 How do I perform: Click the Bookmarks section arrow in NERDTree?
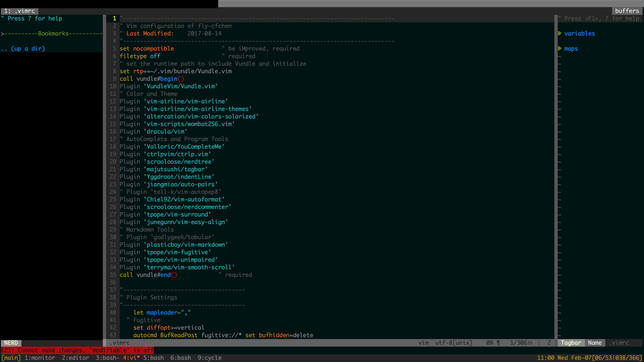pyautogui.click(x=2, y=33)
